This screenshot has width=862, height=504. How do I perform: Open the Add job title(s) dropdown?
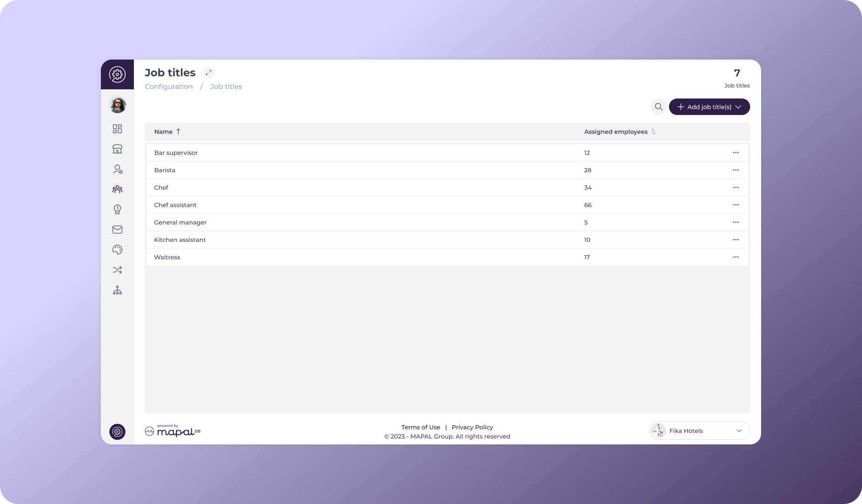[x=709, y=107]
